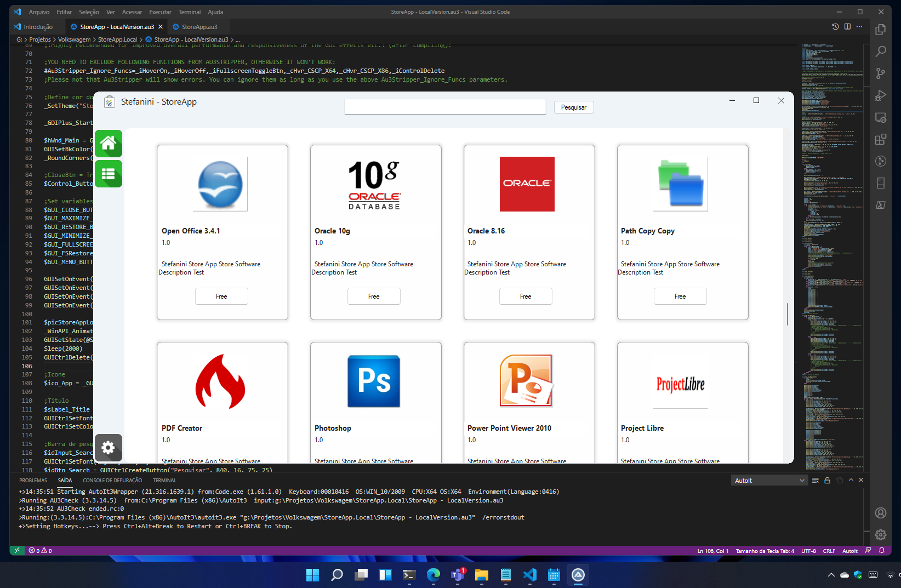Click the UTF-8 encoding indicator

click(808, 551)
